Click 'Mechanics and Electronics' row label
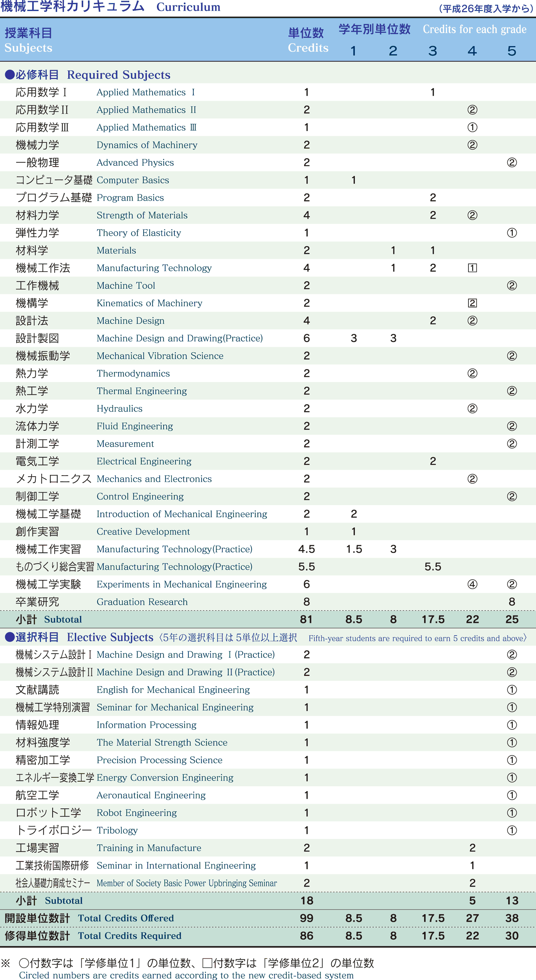Screen dimensions: 536x980 point(154,479)
